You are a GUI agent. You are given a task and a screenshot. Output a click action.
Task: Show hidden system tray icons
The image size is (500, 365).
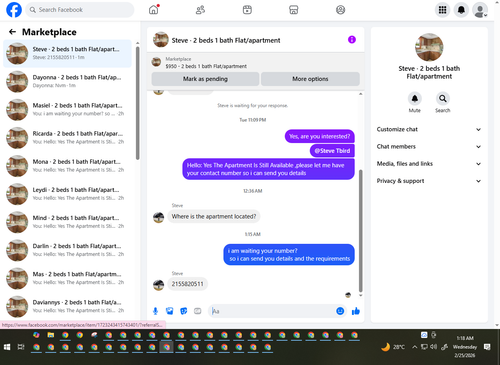(414, 347)
